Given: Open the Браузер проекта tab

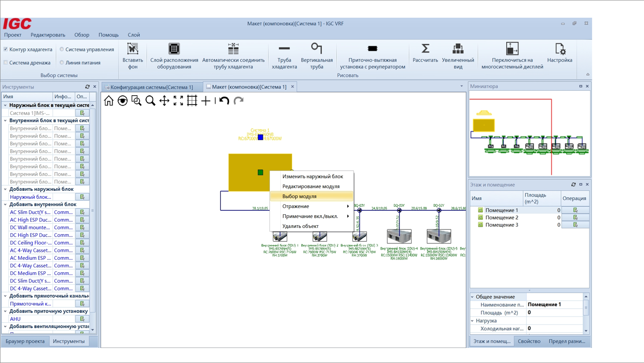Looking at the screenshot, I should pyautogui.click(x=25, y=341).
